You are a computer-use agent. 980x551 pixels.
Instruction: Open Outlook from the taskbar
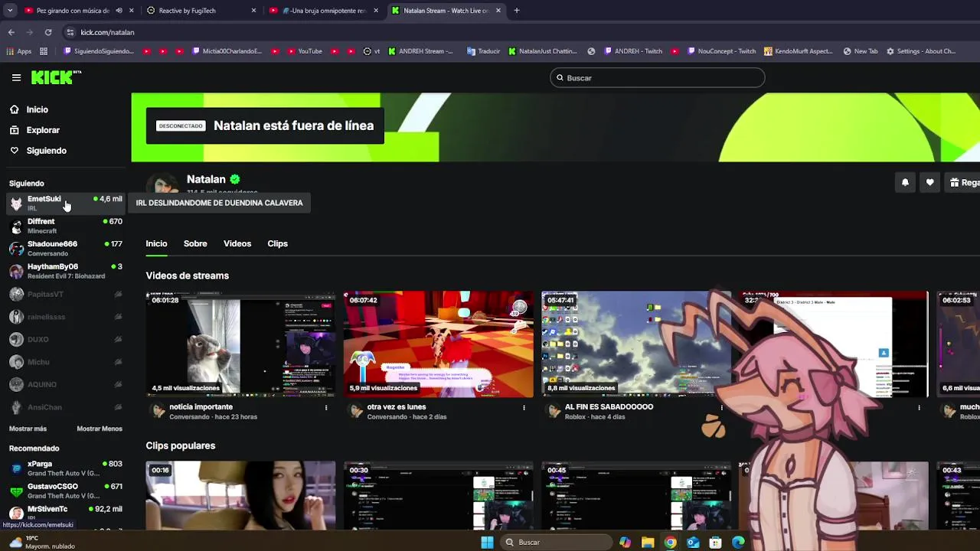coord(693,542)
